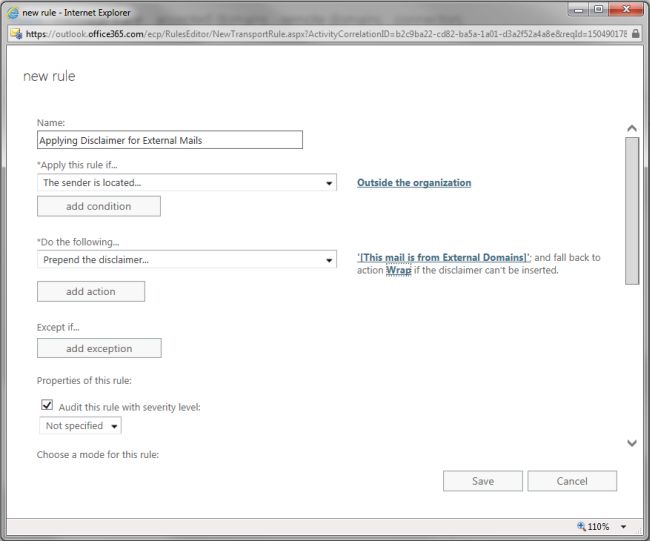Click the 'new rule' page heading
Screen dimensions: 650x541
click(x=49, y=76)
